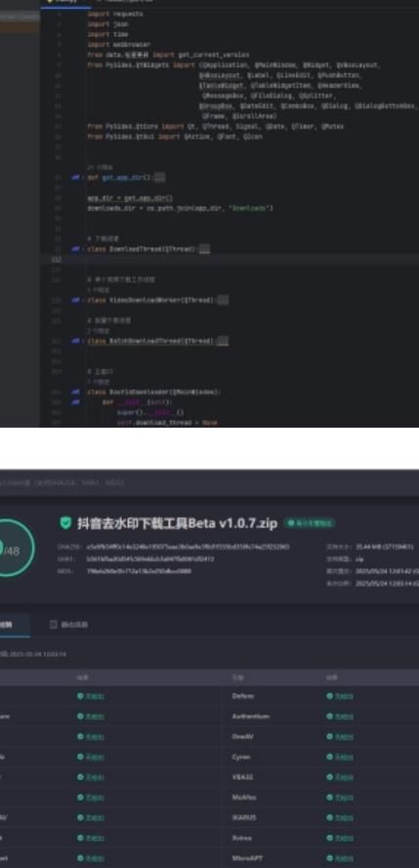Click the app_dir = get_app_dir() line
Image resolution: width=419 pixels, height=868 pixels.
coord(130,197)
